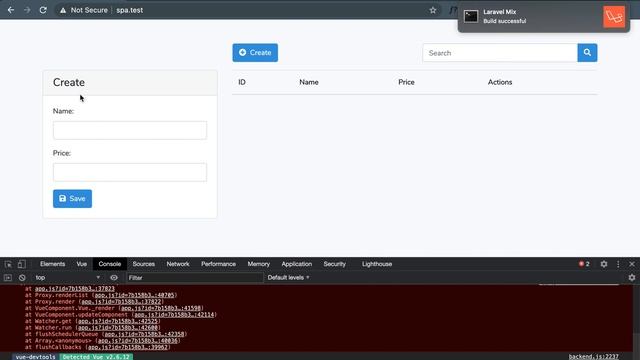640x360 pixels.
Task: Click the terminal icon in notification
Action: (x=471, y=16)
